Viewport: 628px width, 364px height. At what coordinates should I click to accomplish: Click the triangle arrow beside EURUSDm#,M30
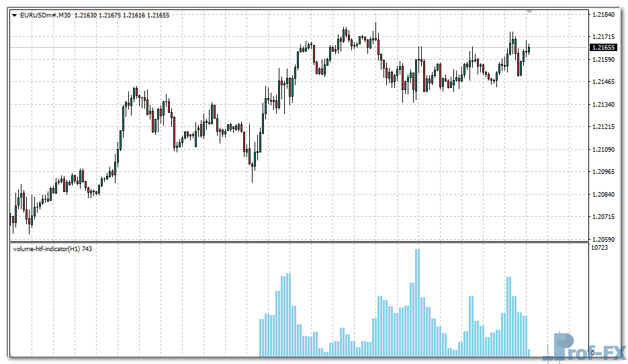click(15, 15)
